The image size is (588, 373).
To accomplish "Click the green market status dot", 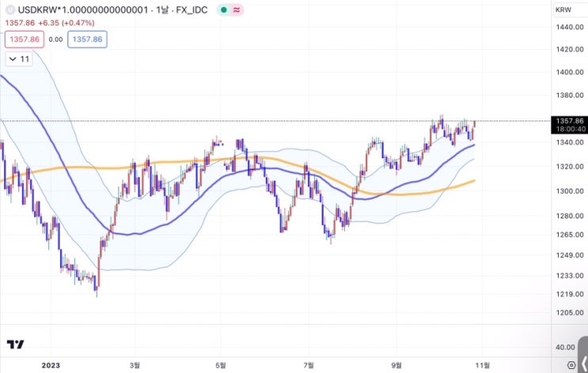I will coord(224,10).
